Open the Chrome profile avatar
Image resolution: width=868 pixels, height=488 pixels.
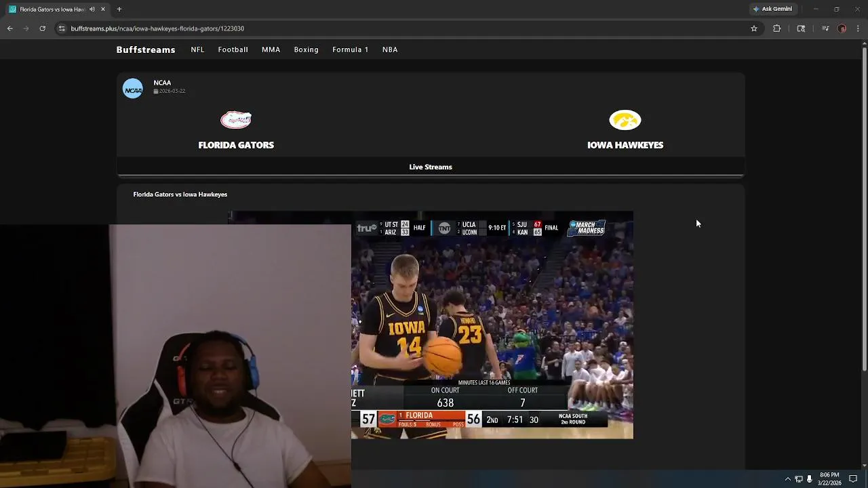point(842,28)
